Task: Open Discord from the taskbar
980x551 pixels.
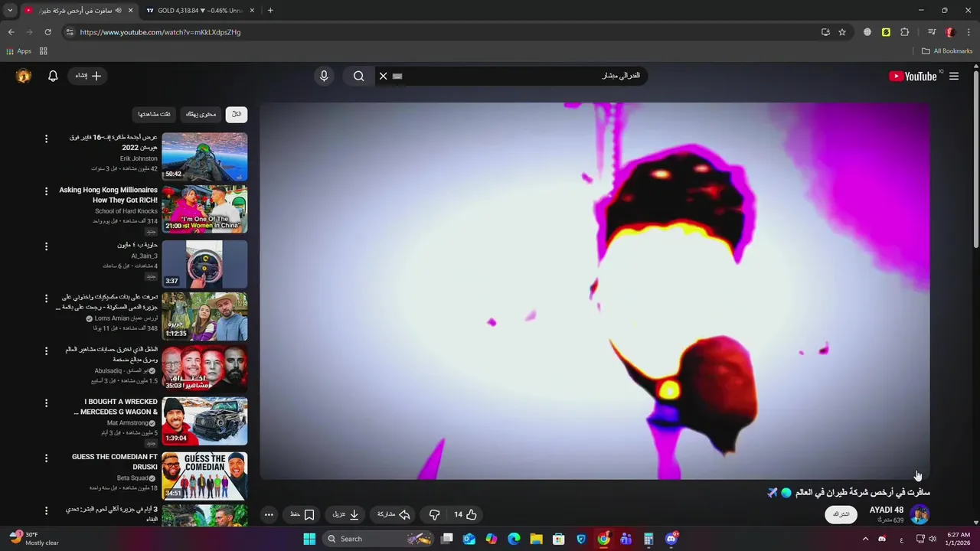Action: 671,539
